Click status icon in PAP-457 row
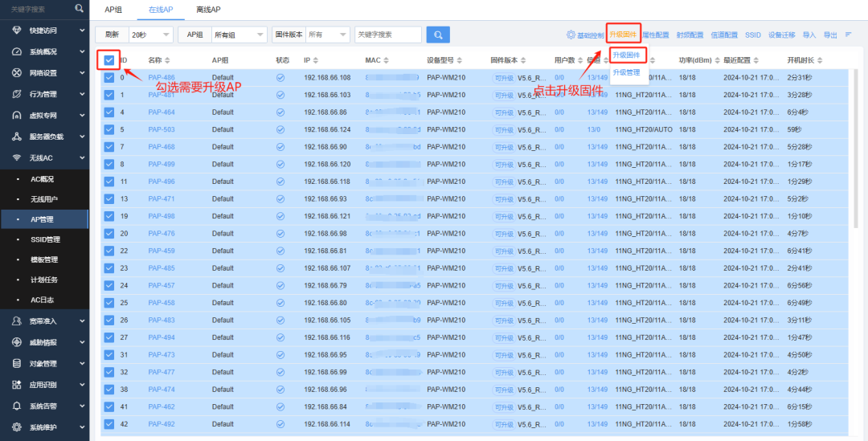Viewport: 868px width, 441px height. click(x=280, y=285)
